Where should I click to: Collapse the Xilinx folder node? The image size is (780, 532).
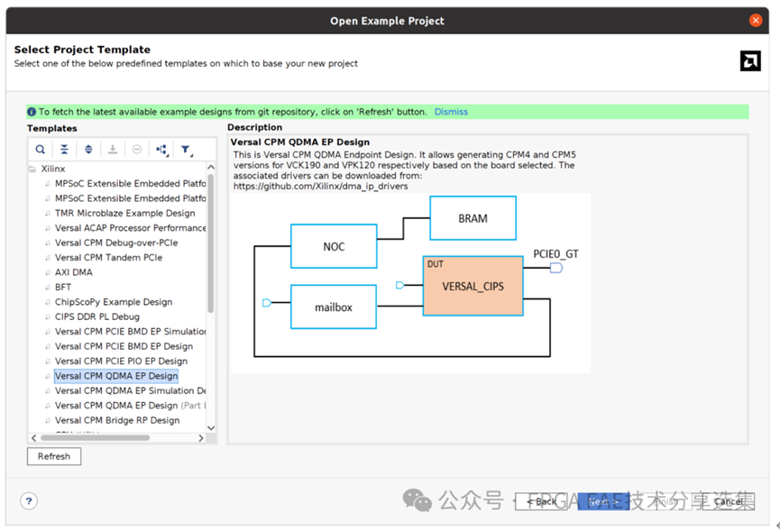pyautogui.click(x=32, y=169)
